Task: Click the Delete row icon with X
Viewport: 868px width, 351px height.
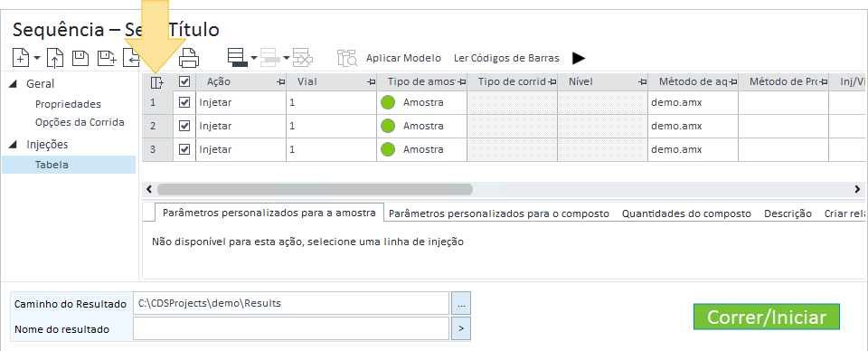Action: (x=303, y=58)
